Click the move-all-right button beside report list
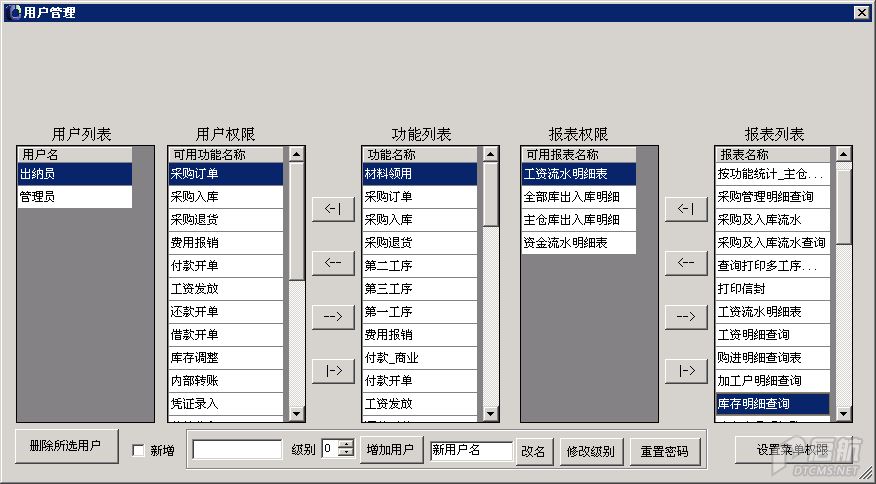Viewport: 876px width, 484px height. tap(686, 371)
